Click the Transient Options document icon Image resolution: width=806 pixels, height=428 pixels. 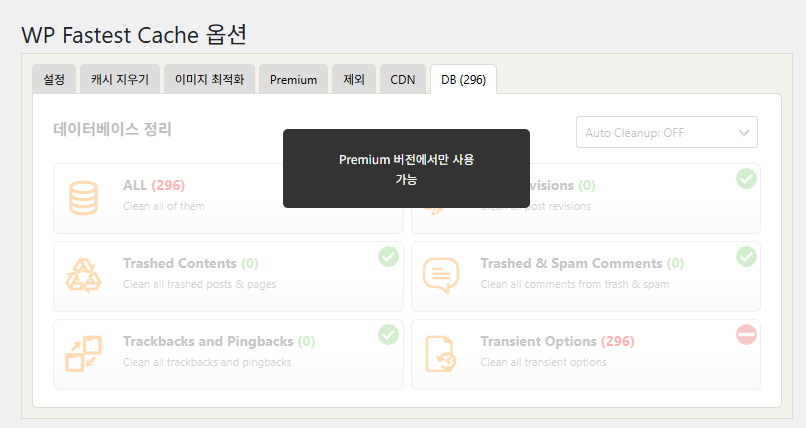click(x=441, y=354)
